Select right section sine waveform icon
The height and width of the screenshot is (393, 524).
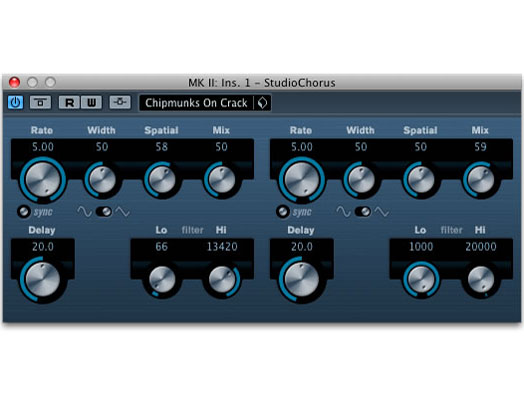pyautogui.click(x=344, y=212)
